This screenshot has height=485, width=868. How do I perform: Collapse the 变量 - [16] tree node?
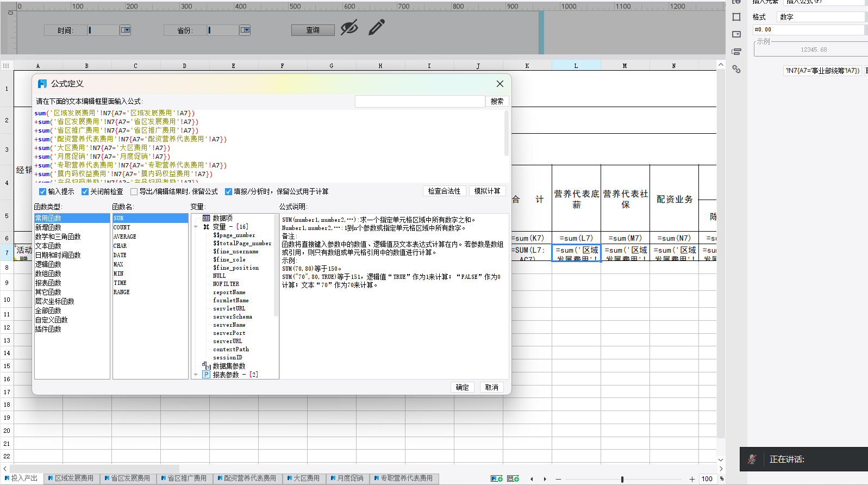[x=196, y=227]
